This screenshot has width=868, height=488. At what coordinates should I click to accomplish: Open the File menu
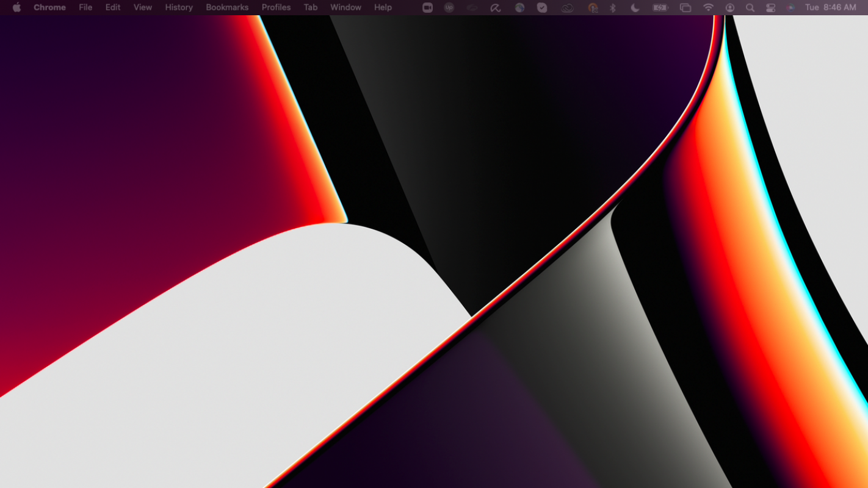tap(85, 7)
